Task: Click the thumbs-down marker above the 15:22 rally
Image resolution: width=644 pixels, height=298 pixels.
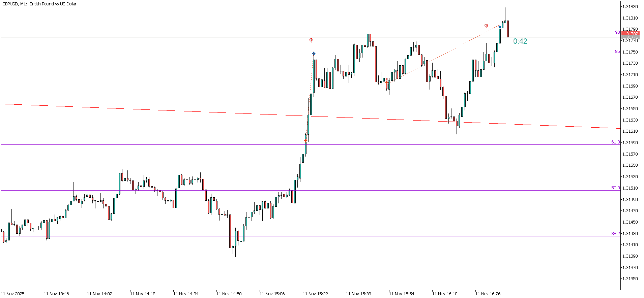Action: (311, 40)
